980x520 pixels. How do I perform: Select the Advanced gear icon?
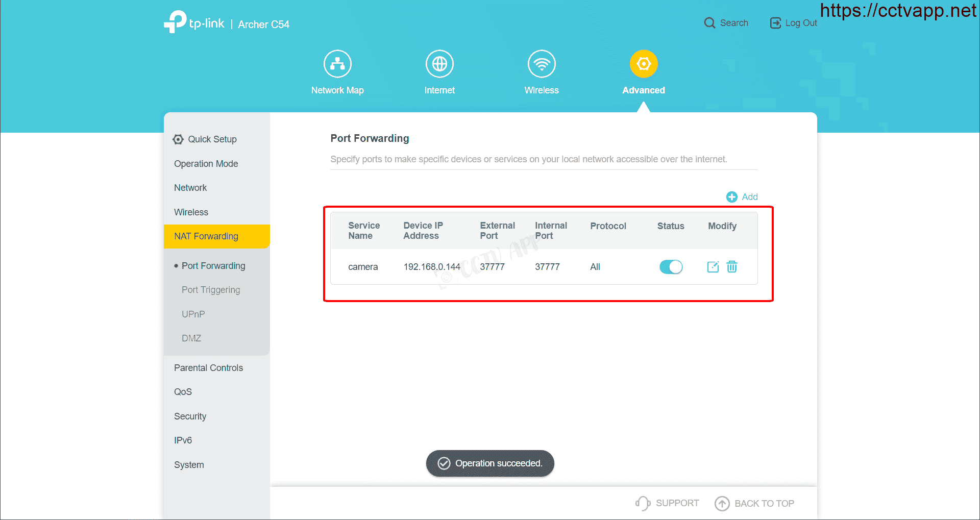[x=644, y=64]
